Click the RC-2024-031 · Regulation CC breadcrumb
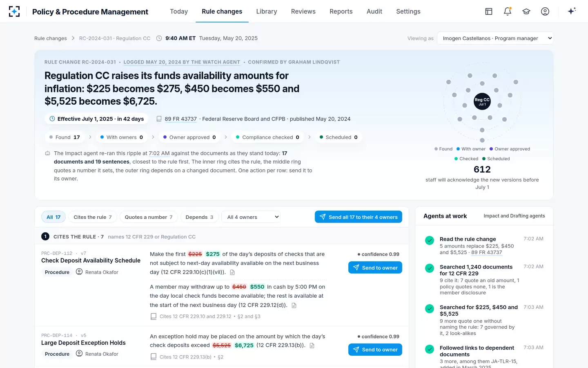 tap(115, 38)
